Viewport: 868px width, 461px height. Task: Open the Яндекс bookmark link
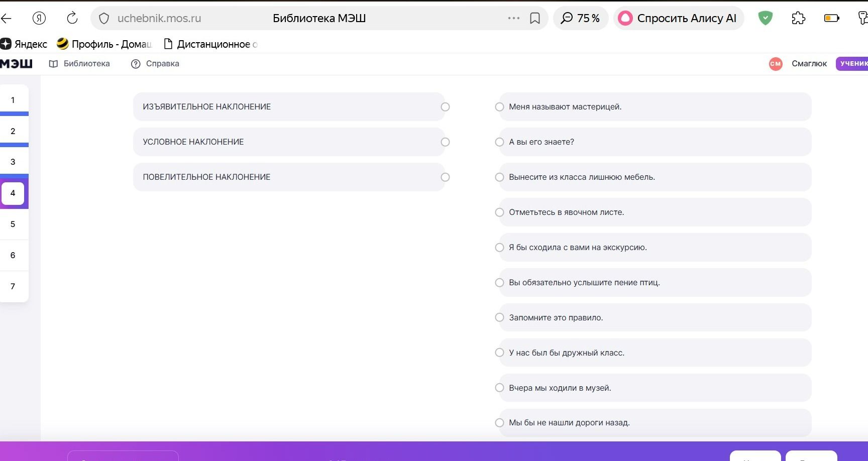[24, 44]
